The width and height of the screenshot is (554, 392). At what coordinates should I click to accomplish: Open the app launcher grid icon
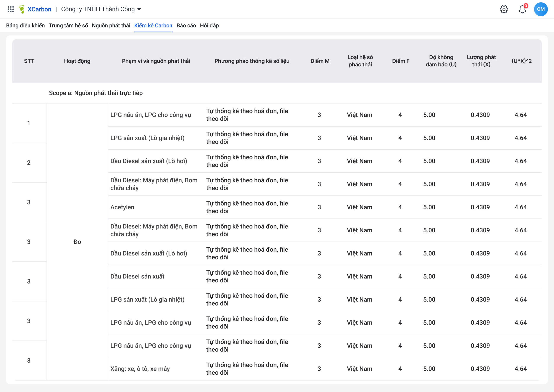(11, 9)
